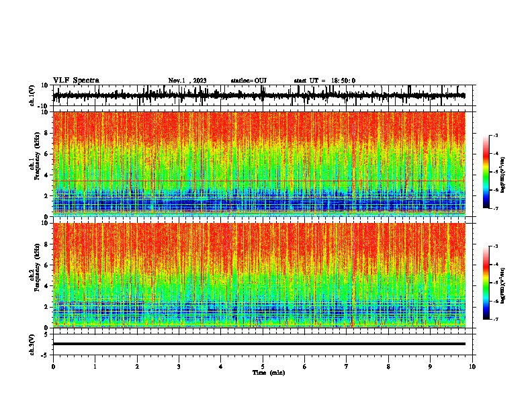Click the time-axis tick label '5'
Viewport: 532px width, 411px height.
click(x=263, y=367)
